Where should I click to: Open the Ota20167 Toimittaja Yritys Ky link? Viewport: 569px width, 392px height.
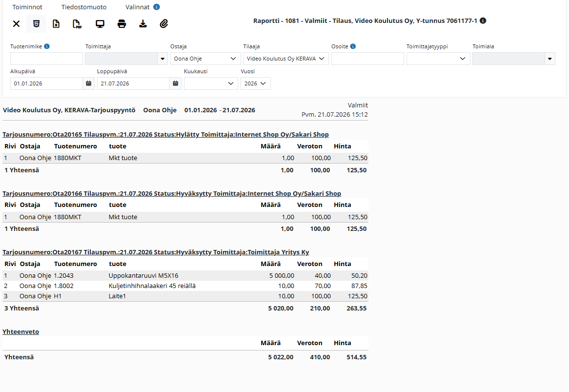(156, 252)
